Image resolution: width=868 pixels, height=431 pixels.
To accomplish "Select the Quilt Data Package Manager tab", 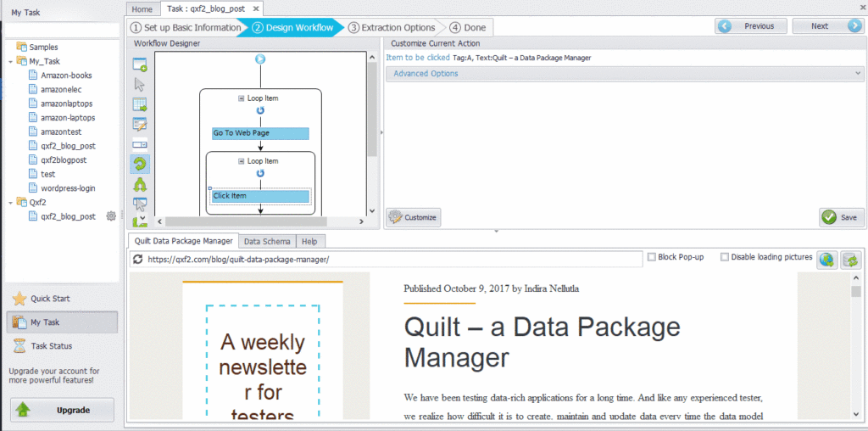I will (183, 241).
